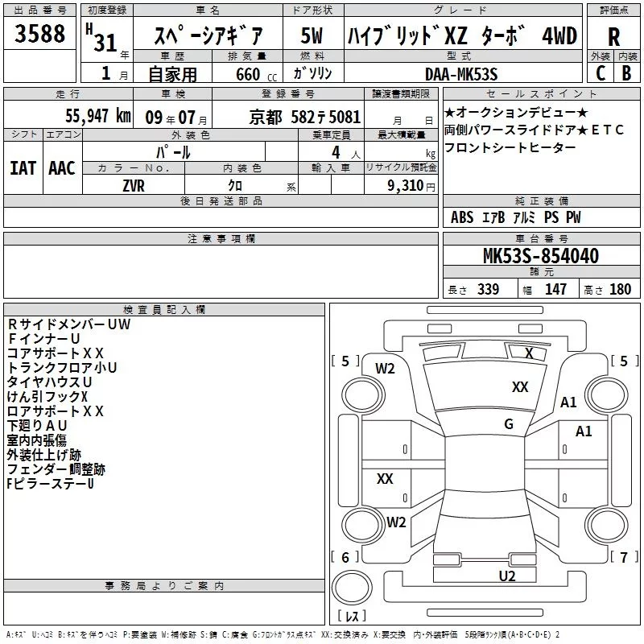This screenshot has height=644, width=644.
Task: Click the width value 147
Action: coord(555,289)
